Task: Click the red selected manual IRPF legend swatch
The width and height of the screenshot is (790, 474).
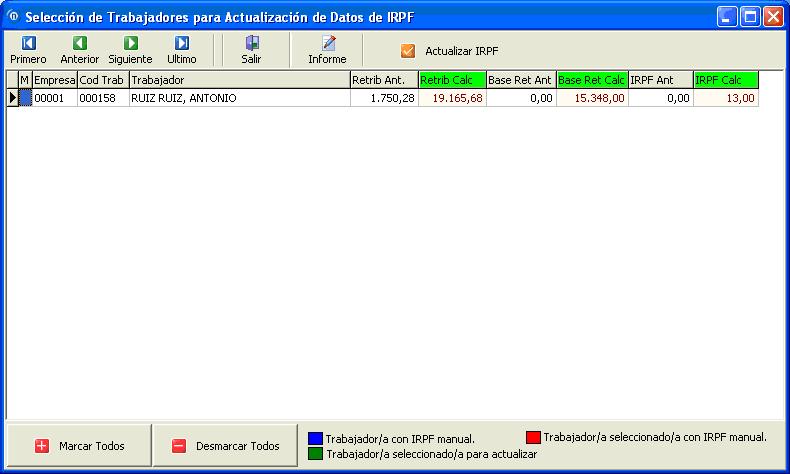Action: (x=533, y=437)
